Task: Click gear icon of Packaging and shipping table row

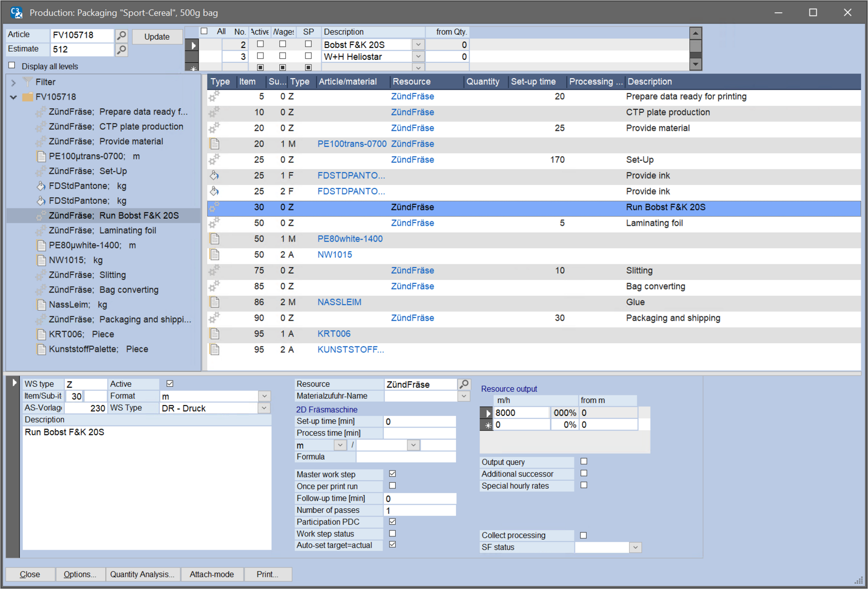Action: click(214, 318)
